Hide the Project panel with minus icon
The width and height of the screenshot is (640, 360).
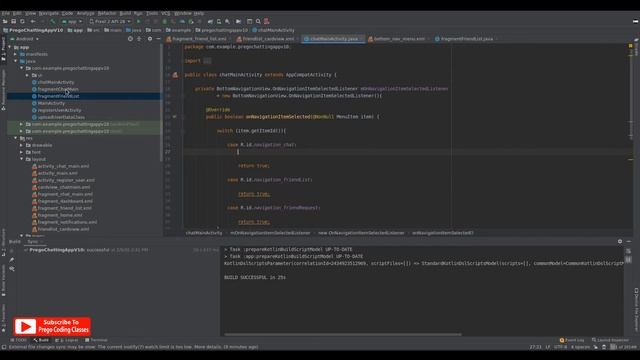[x=158, y=39]
